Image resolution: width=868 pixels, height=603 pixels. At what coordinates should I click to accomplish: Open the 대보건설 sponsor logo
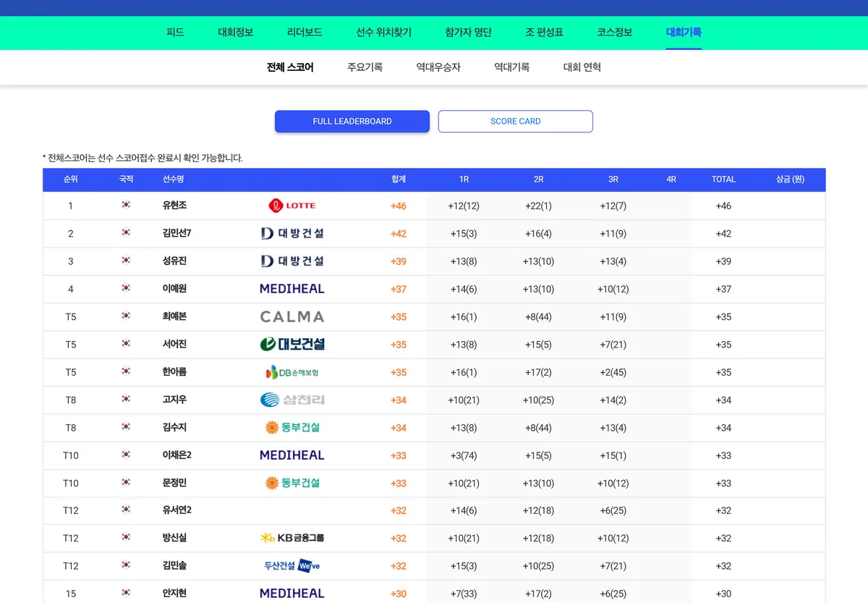292,344
